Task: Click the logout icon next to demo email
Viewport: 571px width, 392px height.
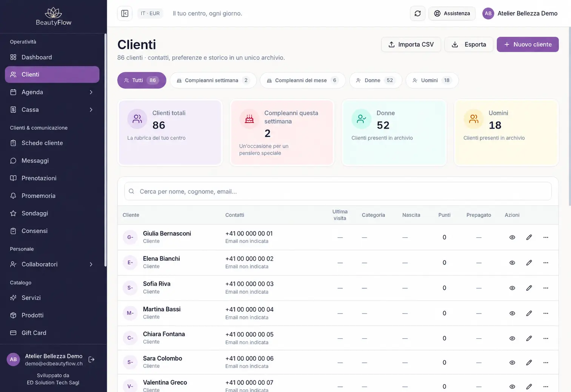Action: pos(91,360)
